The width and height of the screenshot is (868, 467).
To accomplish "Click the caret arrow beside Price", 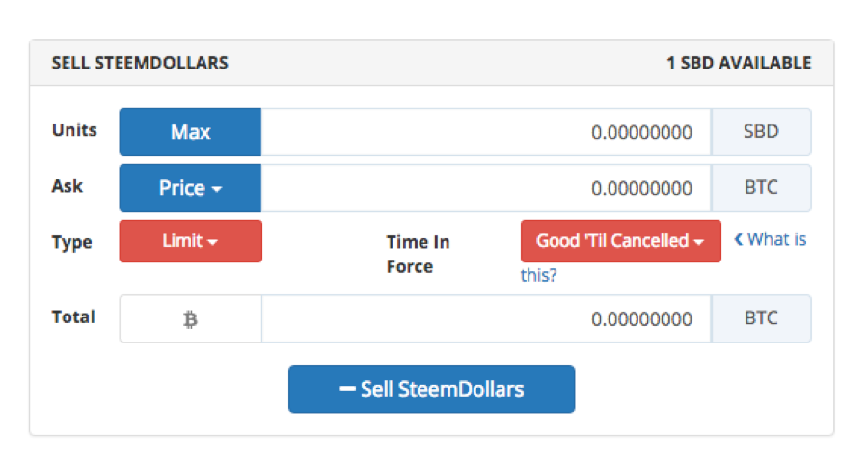I will (x=217, y=189).
